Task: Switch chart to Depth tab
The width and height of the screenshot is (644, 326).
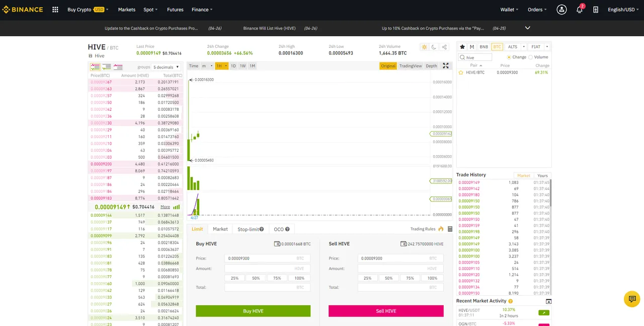Action: [x=431, y=66]
